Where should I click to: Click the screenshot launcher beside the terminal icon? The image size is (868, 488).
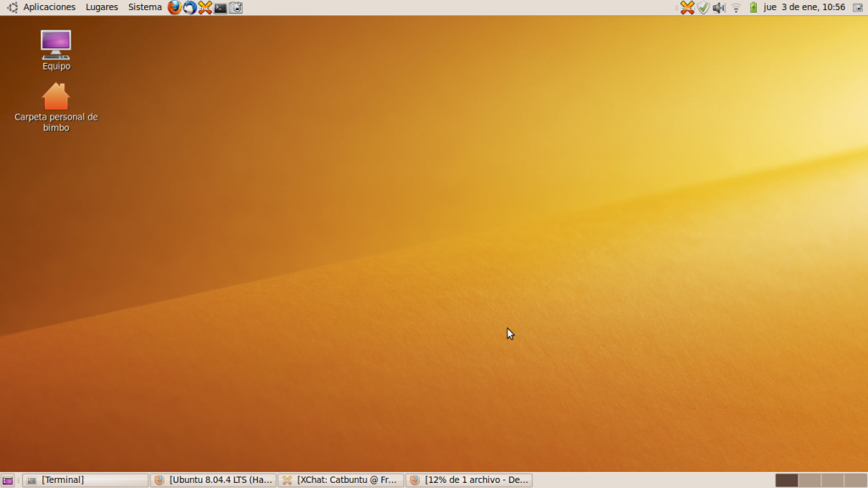tap(236, 8)
